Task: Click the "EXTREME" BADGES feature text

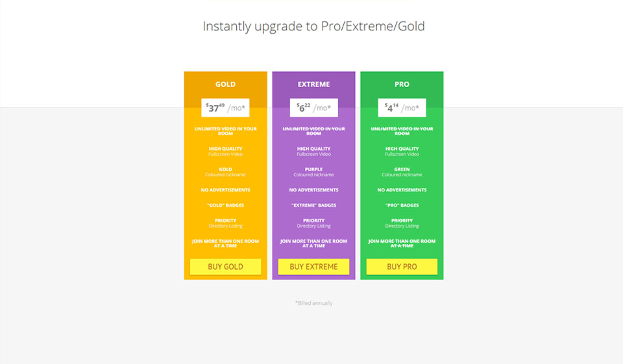Action: (x=313, y=206)
